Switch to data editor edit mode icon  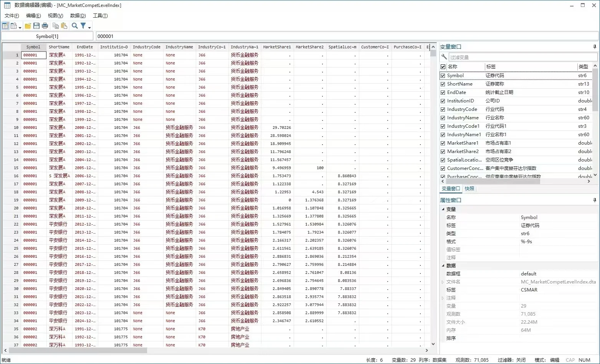pyautogui.click(x=5, y=26)
